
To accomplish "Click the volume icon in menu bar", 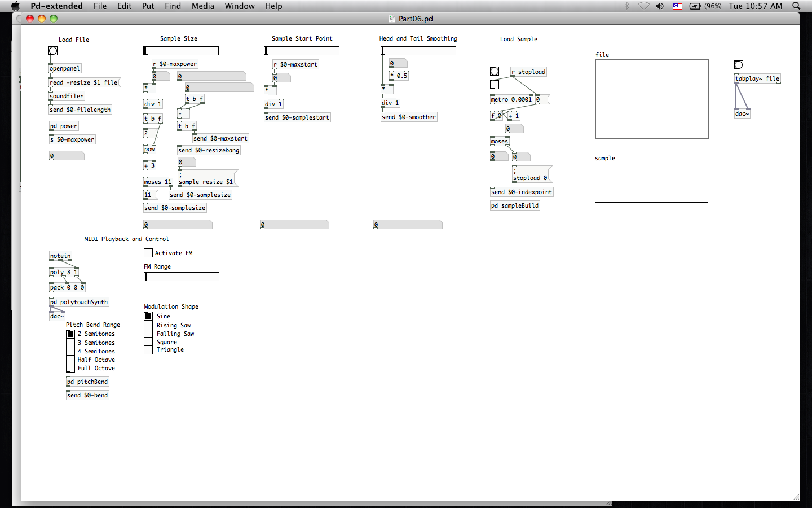I will point(659,6).
